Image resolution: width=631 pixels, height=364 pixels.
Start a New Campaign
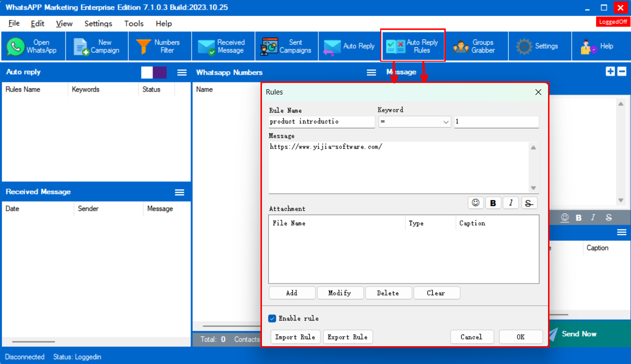point(97,46)
